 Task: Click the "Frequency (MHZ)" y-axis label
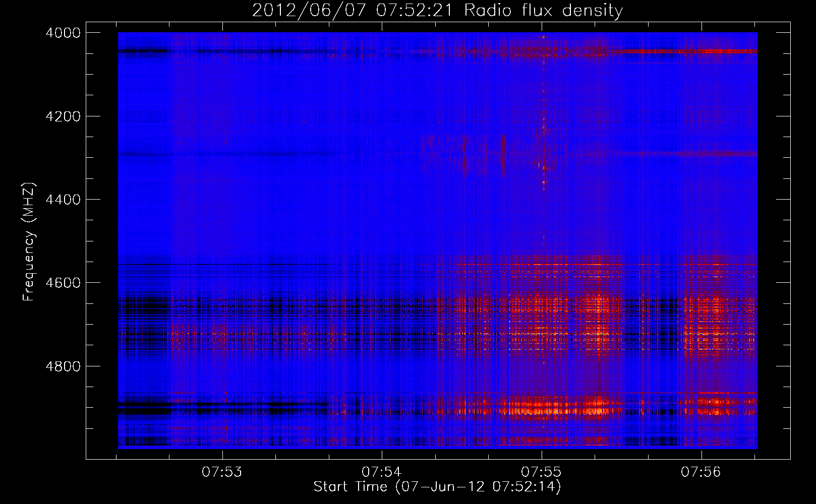[x=29, y=242]
